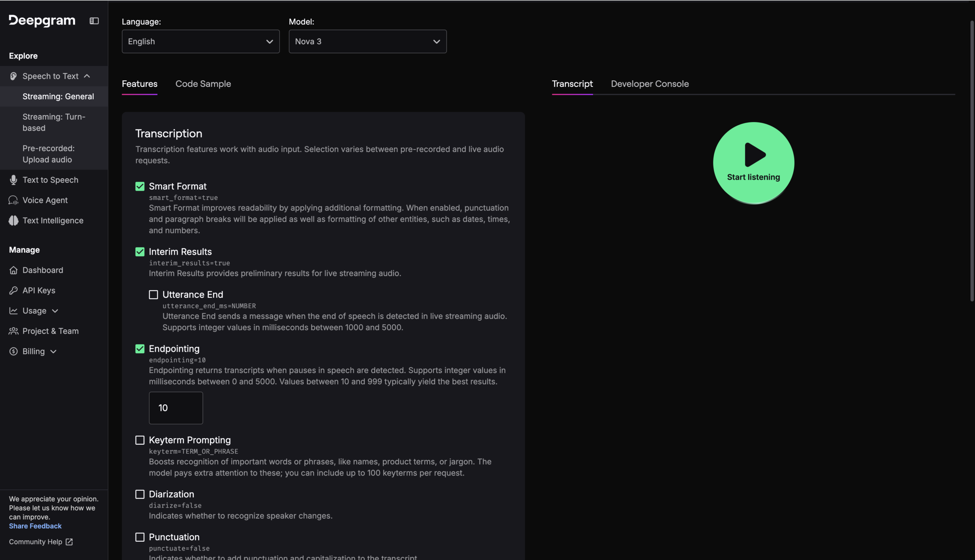The width and height of the screenshot is (975, 560).
Task: Click the interim_results=true parameter text
Action: coord(189,263)
